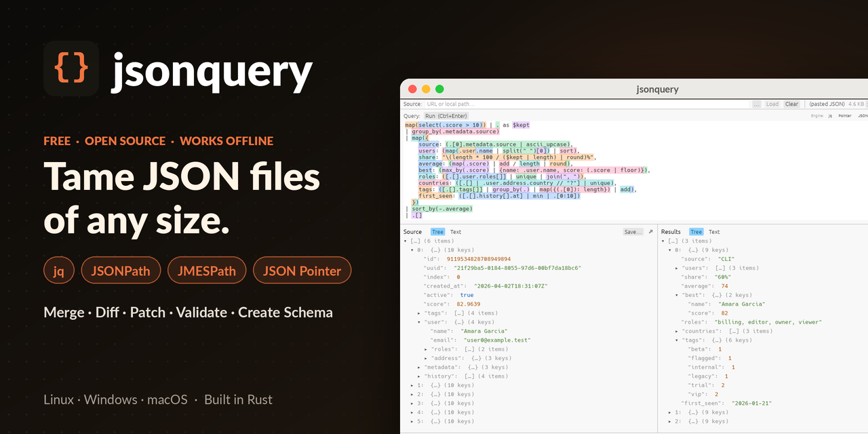The image size is (868, 434).
Task: Expand the "history" (4 items) node
Action: tap(419, 376)
